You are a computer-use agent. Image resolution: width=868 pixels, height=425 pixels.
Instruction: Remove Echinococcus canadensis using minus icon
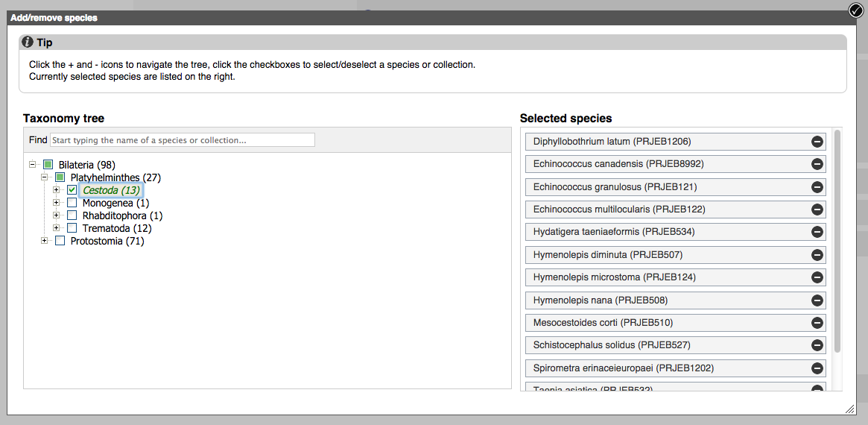point(817,164)
